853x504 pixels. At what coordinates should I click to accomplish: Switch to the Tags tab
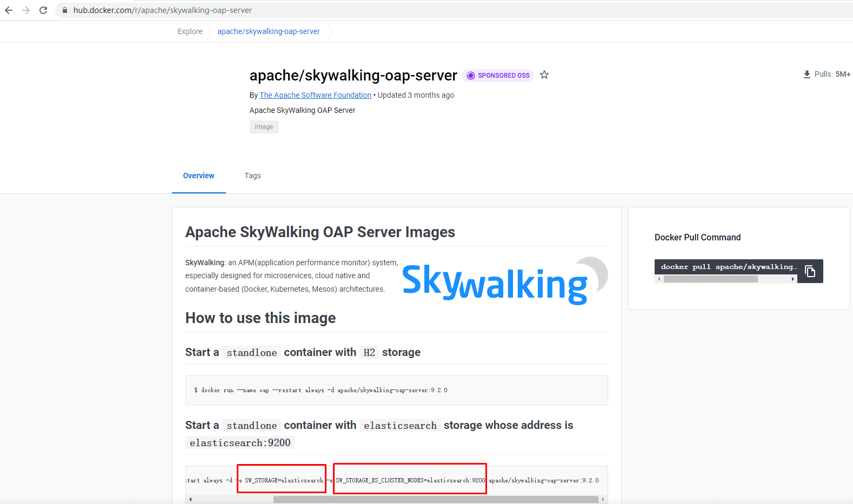pyautogui.click(x=252, y=176)
